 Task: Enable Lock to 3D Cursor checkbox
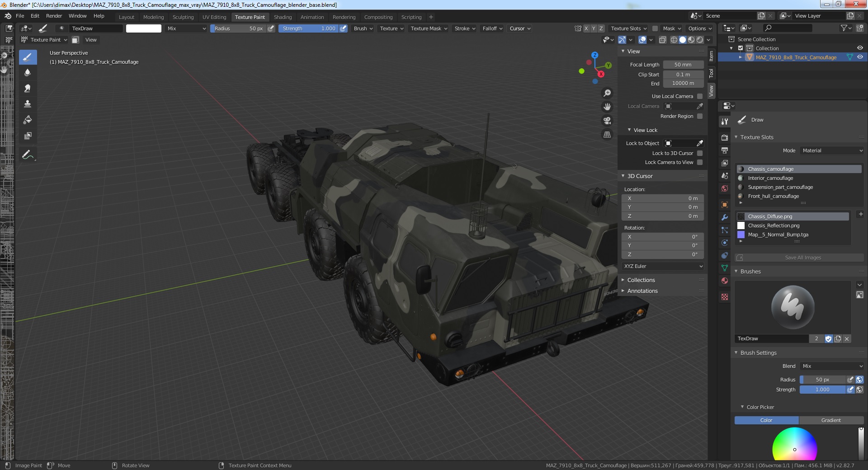point(700,153)
